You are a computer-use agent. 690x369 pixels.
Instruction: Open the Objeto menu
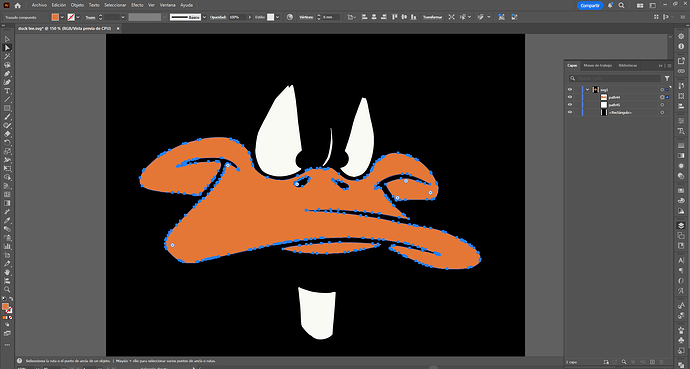click(77, 5)
